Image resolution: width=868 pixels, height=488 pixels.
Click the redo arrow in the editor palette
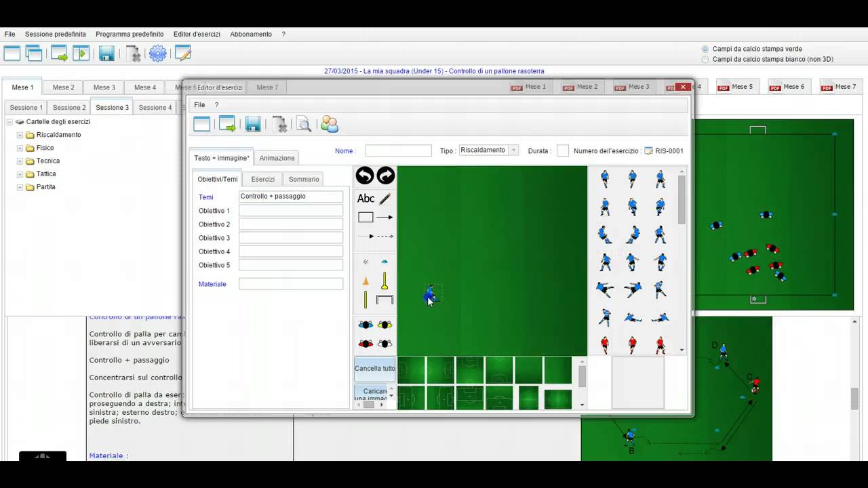pyautogui.click(x=386, y=176)
